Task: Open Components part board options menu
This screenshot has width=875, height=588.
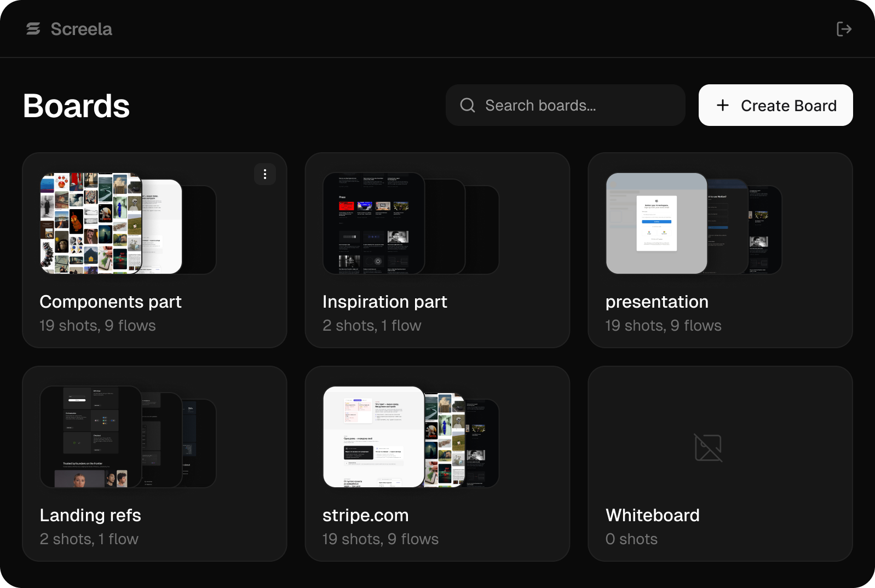Action: (x=265, y=174)
